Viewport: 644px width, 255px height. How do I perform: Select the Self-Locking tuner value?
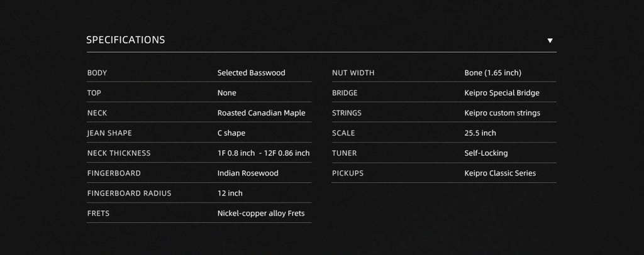486,153
